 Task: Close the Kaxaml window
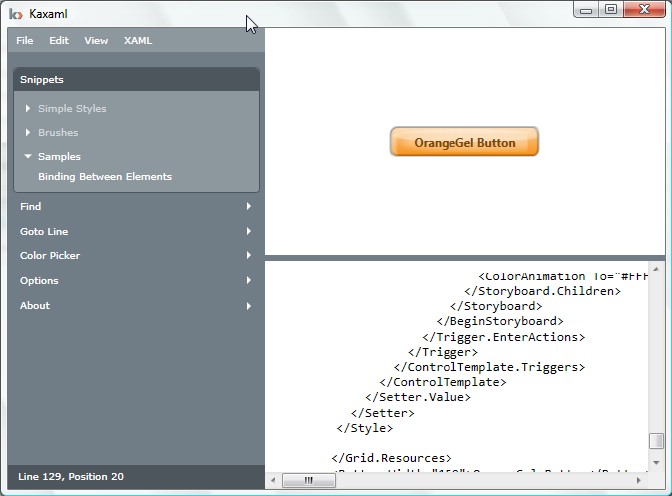644,9
